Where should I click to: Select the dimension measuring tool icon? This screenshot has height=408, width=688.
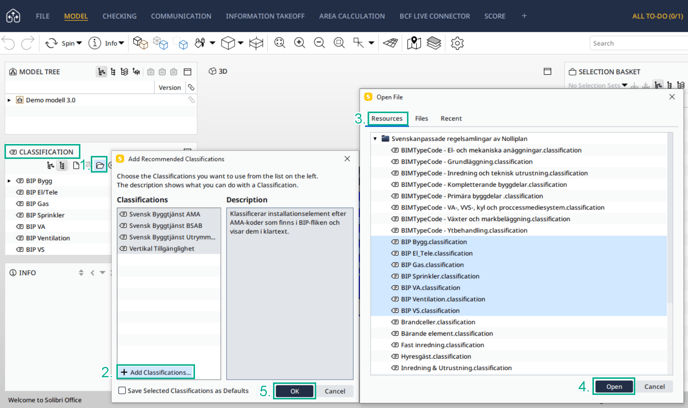click(358, 43)
